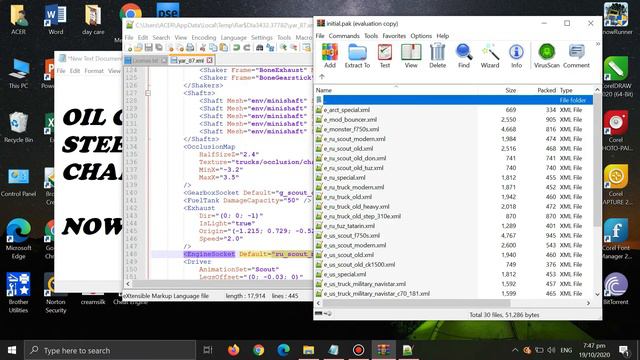This screenshot has width=640, height=360.
Task: Click Extract To in WinRAR toolbar
Action: [357, 56]
